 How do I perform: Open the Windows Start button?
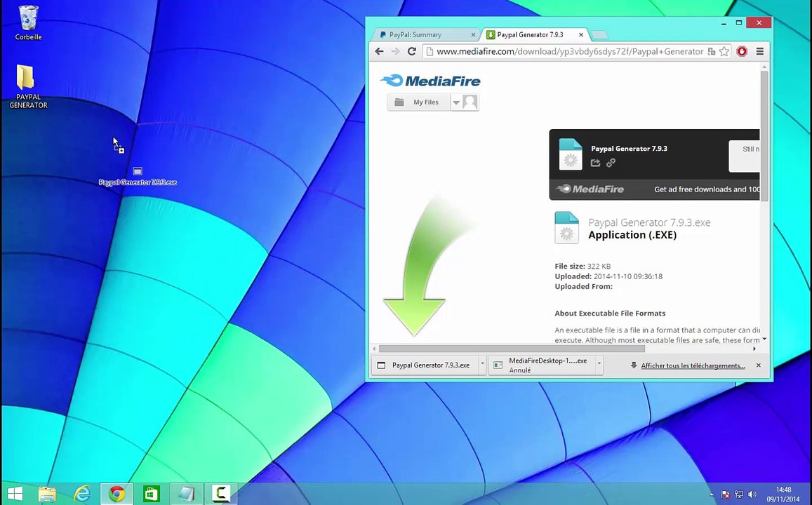pyautogui.click(x=15, y=494)
